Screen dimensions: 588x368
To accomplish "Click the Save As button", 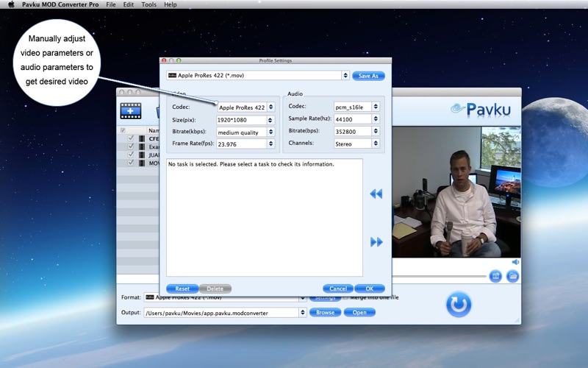I will click(x=369, y=76).
